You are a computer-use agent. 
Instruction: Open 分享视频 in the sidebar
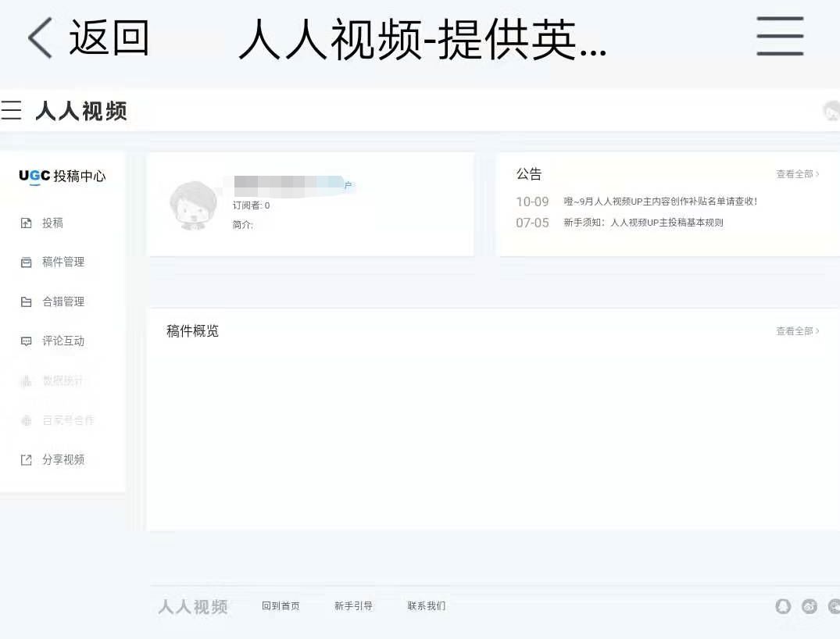(x=63, y=459)
